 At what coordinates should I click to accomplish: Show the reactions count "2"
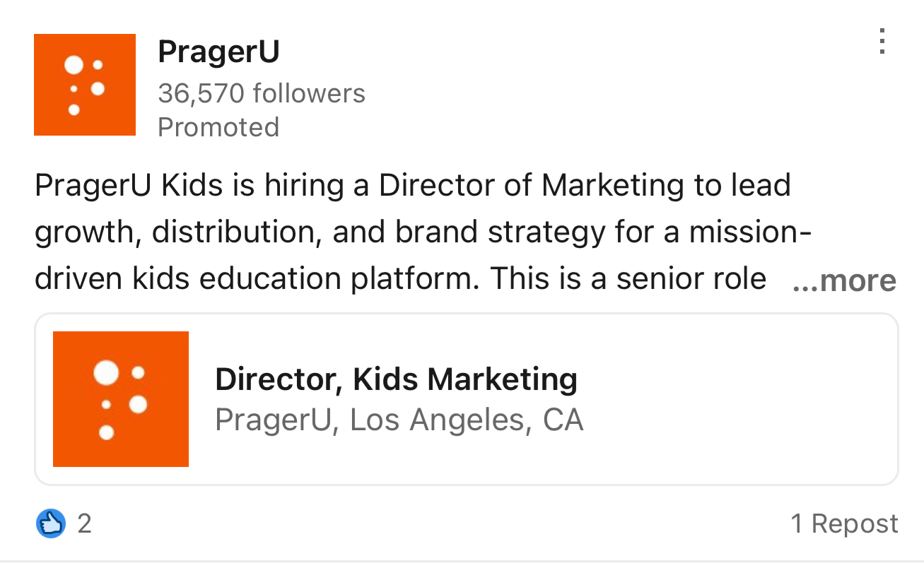pyautogui.click(x=84, y=524)
